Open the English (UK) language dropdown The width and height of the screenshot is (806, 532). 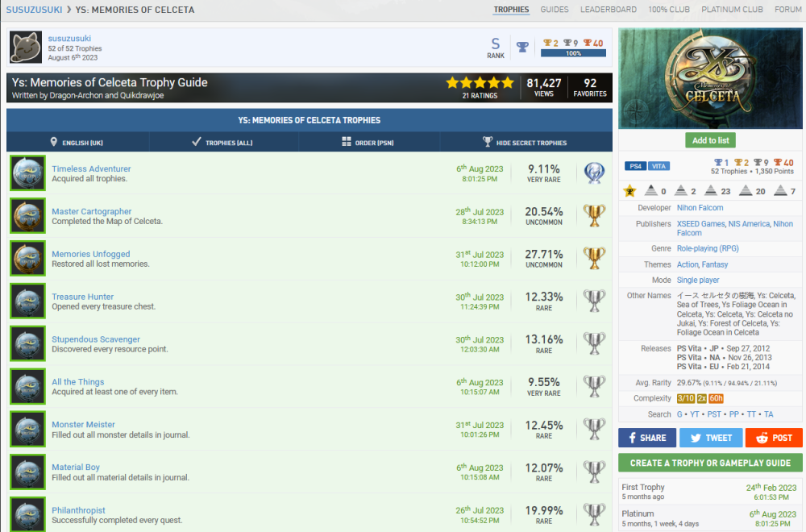tap(79, 143)
